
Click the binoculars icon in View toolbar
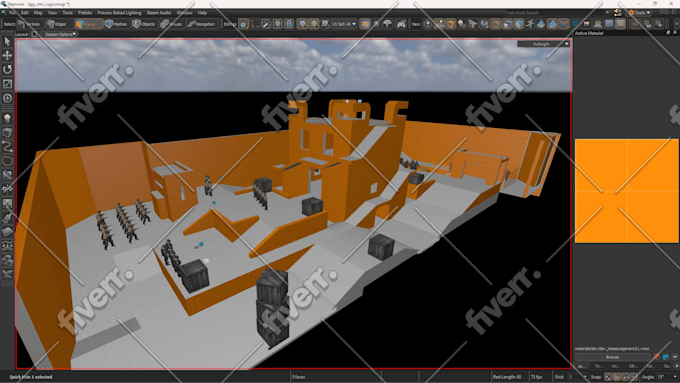[x=586, y=24]
